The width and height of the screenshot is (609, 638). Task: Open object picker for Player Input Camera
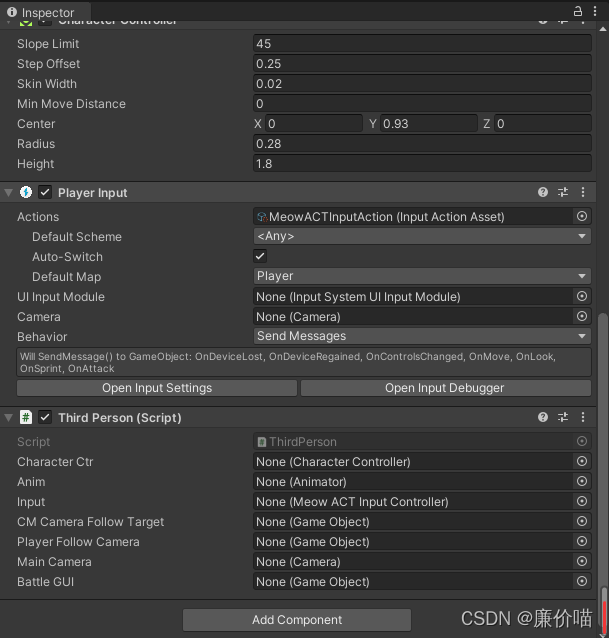coord(582,316)
